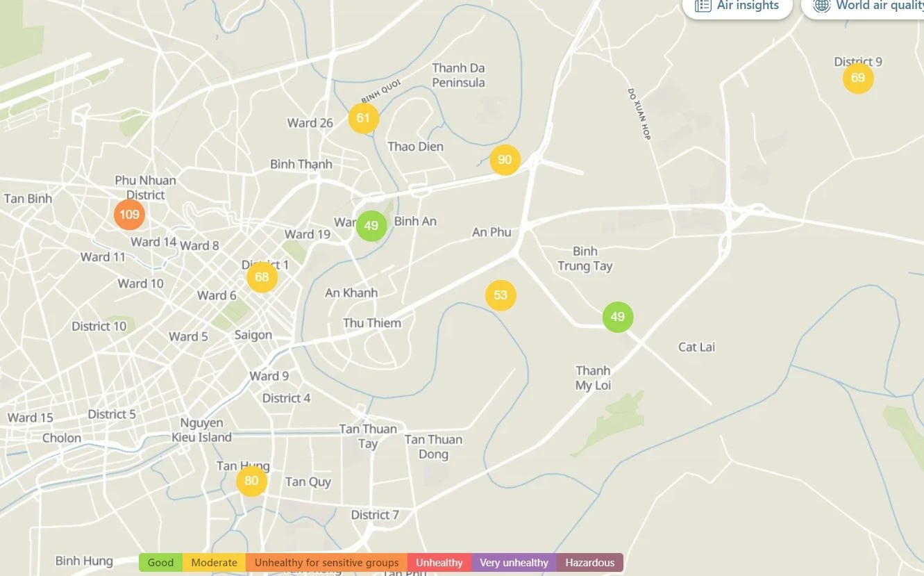Viewport: 924px width, 576px height.
Task: Click the green Good legend swatch
Action: coord(160,563)
